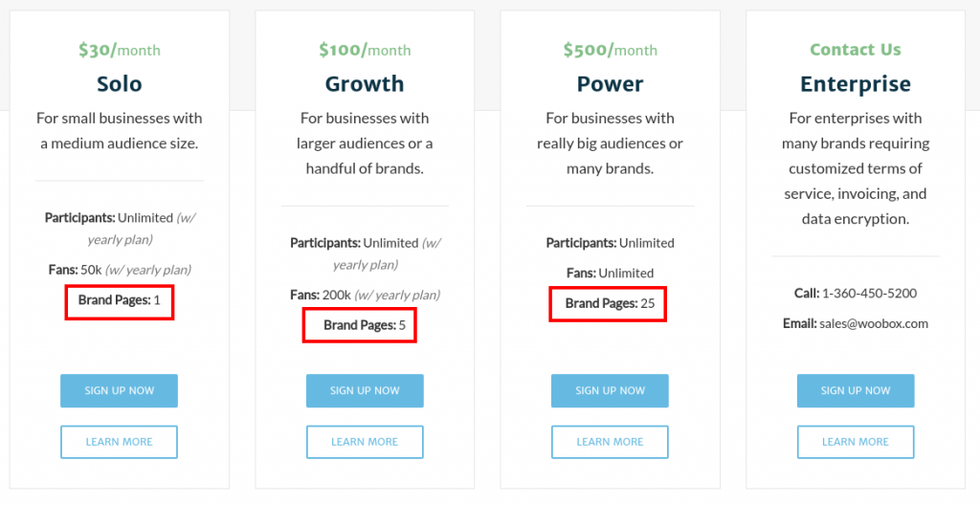Click the $500/month price label
Image resolution: width=980 pixels, height=505 pixels.
(x=610, y=50)
